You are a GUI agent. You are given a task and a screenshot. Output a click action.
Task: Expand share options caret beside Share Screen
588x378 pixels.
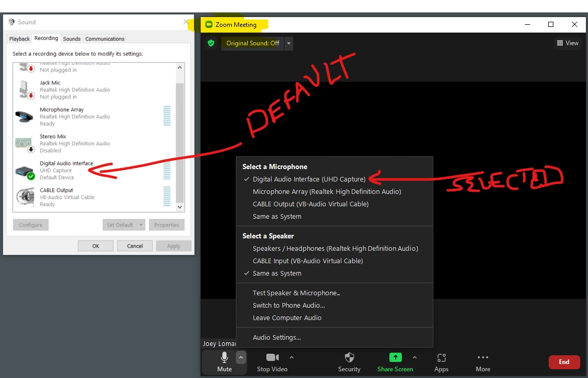[x=414, y=357]
